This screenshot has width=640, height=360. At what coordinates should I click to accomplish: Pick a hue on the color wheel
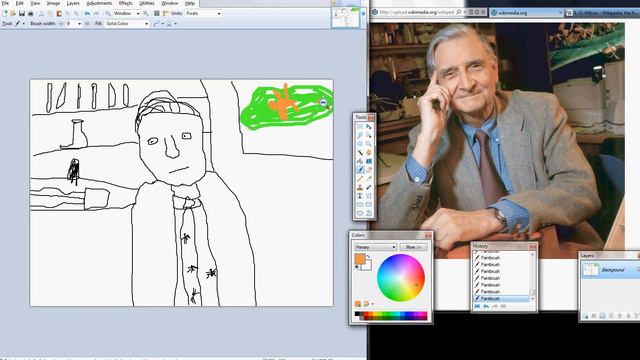[401, 278]
